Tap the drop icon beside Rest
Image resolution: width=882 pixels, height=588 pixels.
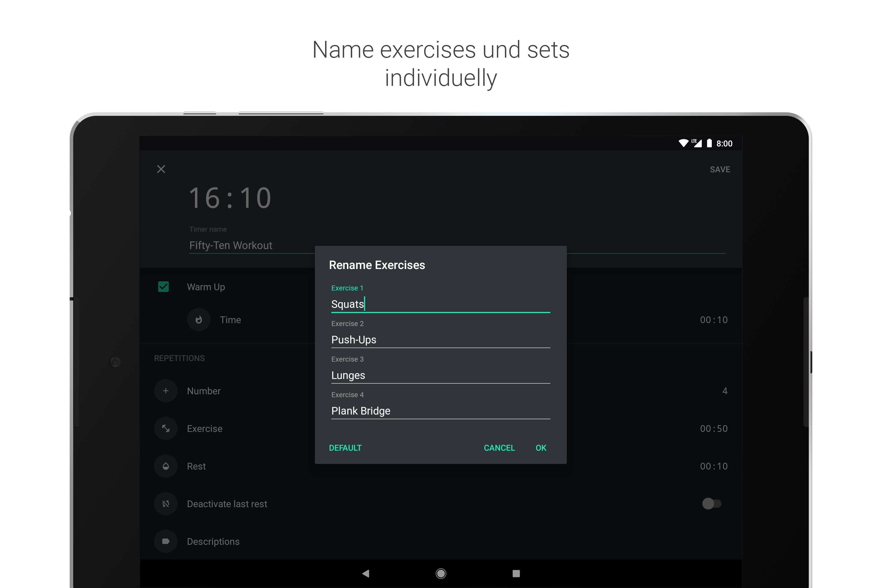coord(166,466)
